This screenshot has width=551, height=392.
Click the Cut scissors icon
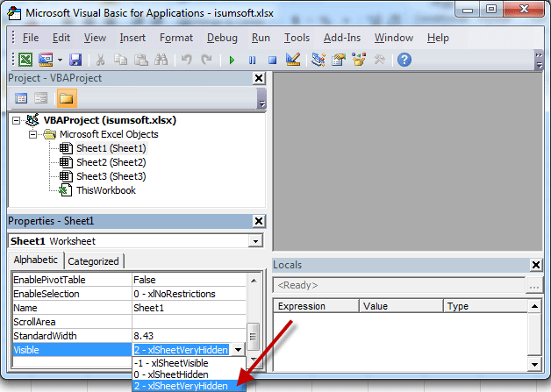tap(101, 60)
